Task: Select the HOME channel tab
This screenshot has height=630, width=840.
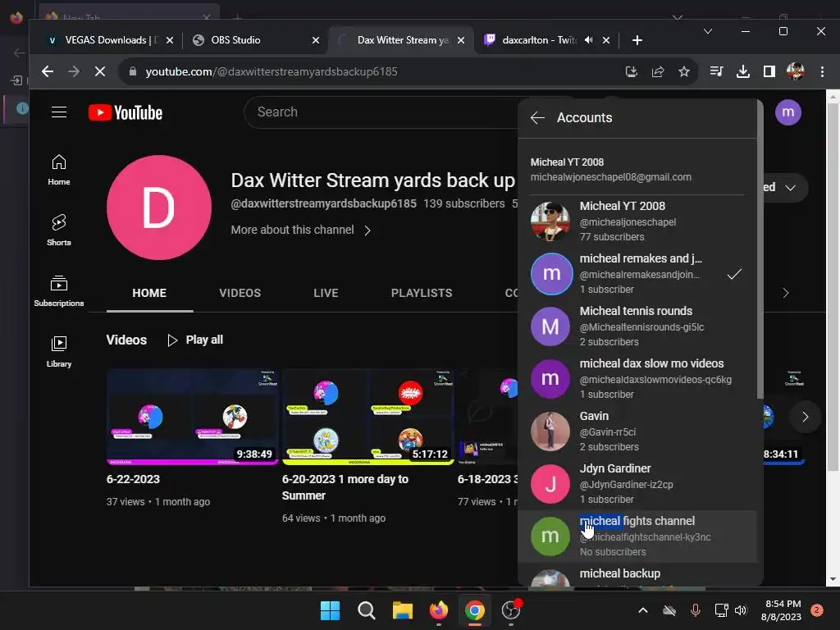Action: (149, 293)
